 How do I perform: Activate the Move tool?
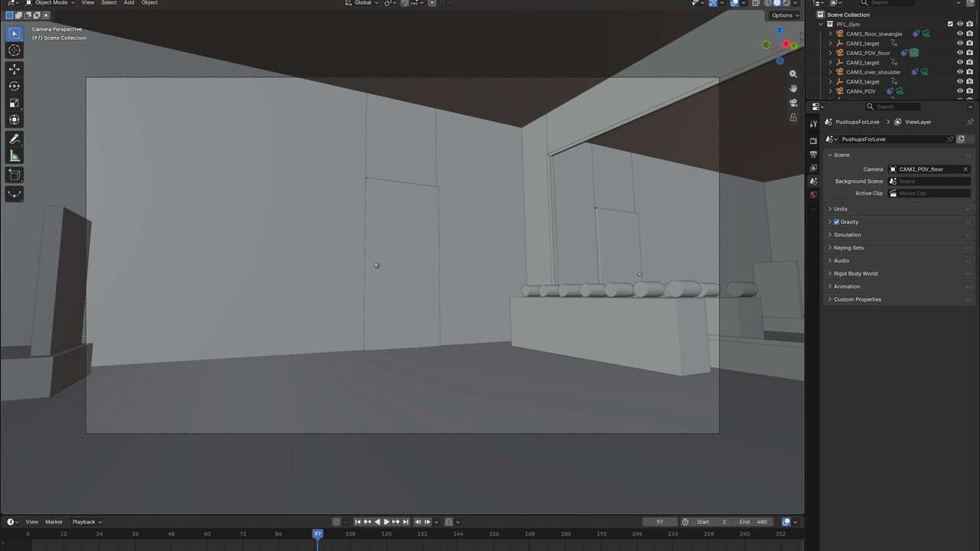[x=14, y=69]
